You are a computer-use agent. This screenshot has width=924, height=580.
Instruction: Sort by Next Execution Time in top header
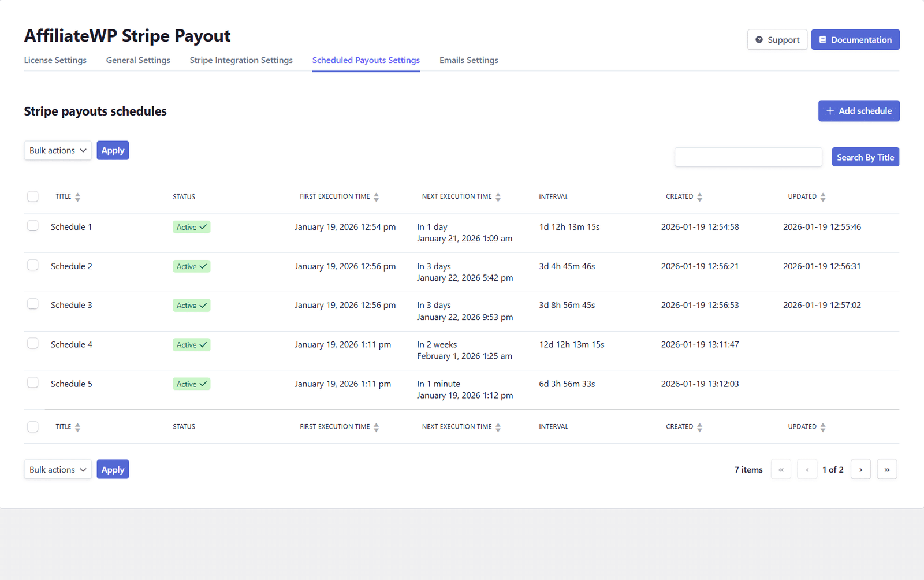tap(498, 197)
